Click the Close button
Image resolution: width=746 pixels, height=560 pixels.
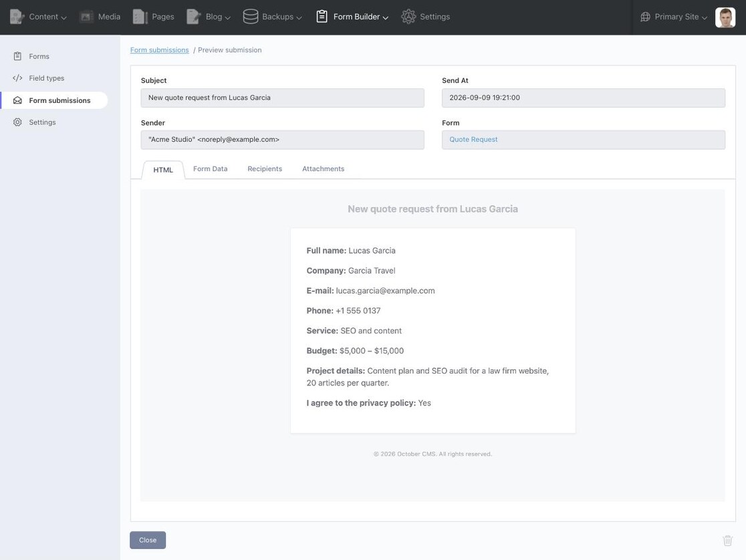(x=148, y=540)
